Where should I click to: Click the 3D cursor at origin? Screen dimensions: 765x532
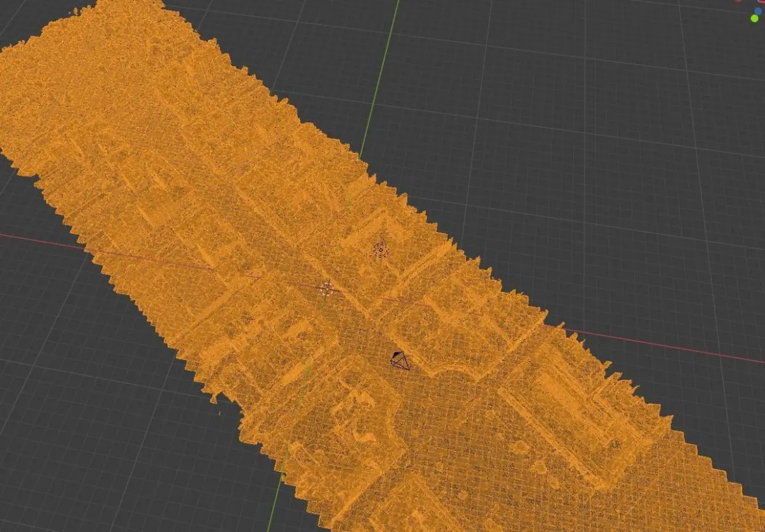[x=326, y=288]
